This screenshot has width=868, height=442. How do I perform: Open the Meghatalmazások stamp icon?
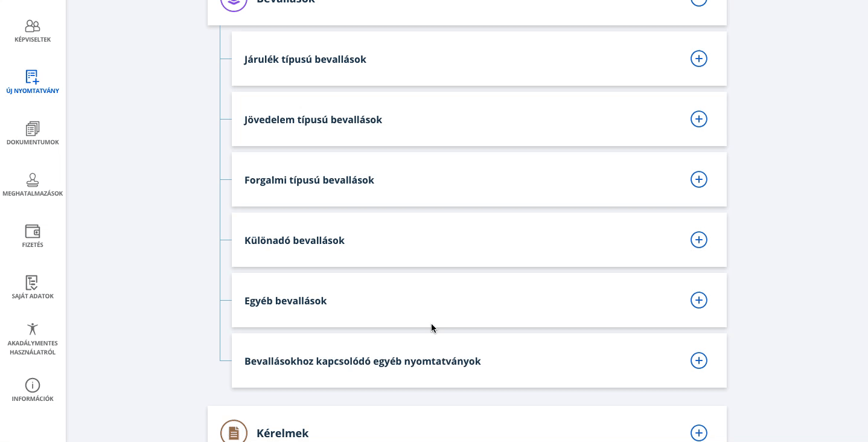point(33,180)
